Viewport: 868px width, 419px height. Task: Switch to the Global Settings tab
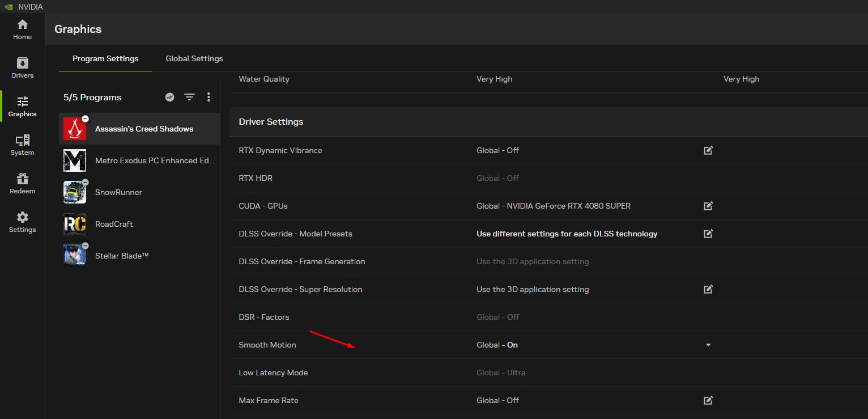pyautogui.click(x=194, y=58)
